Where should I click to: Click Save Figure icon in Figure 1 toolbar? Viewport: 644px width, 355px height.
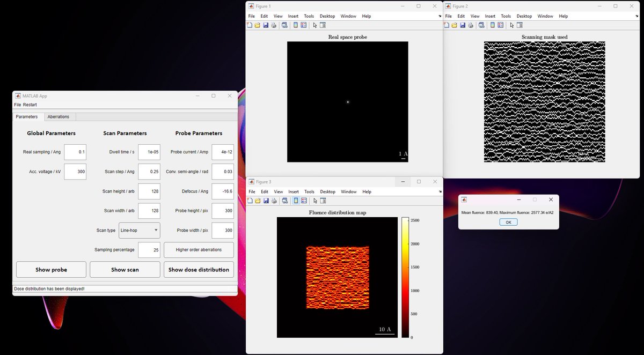266,25
